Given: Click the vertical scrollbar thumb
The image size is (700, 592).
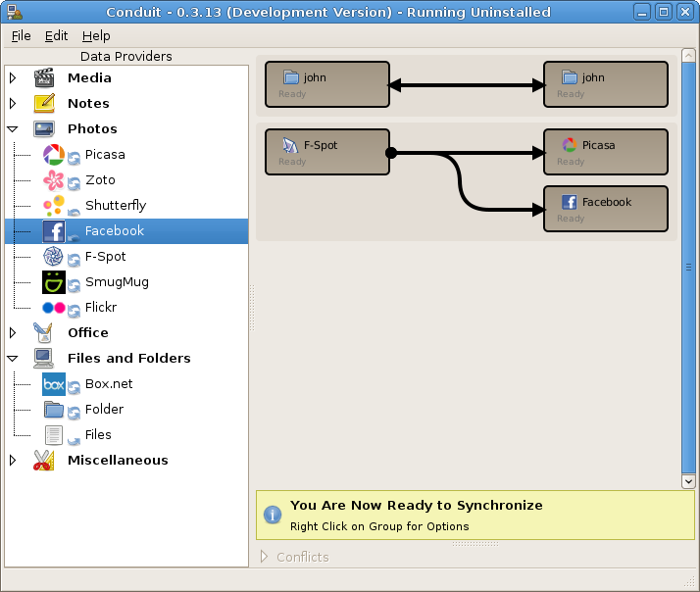Looking at the screenshot, I should pos(688,268).
